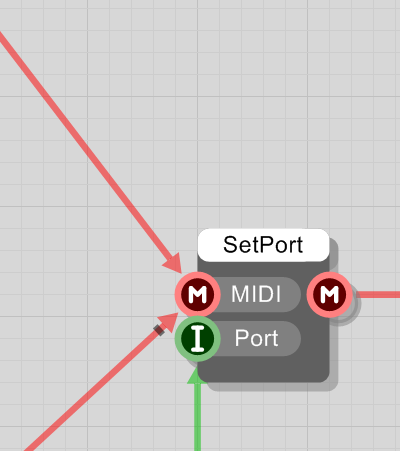Click the white M letter in output port
Viewport: 400px width, 451px height.
click(x=329, y=294)
